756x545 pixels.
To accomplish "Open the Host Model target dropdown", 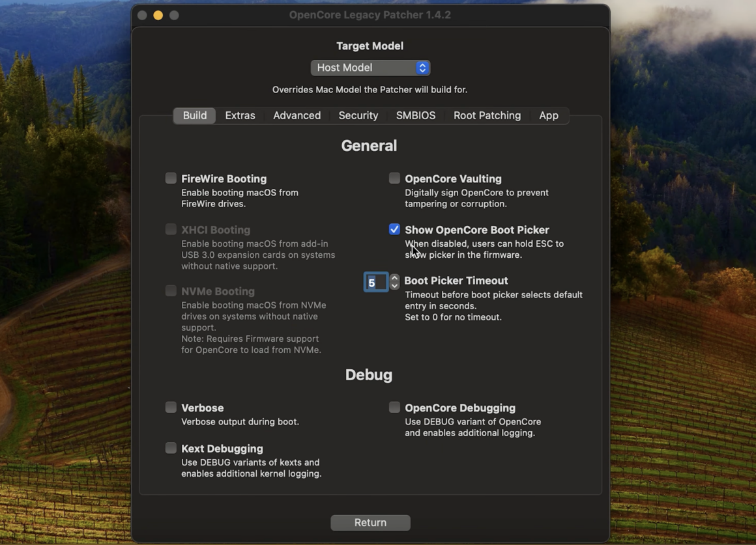I will tap(370, 68).
